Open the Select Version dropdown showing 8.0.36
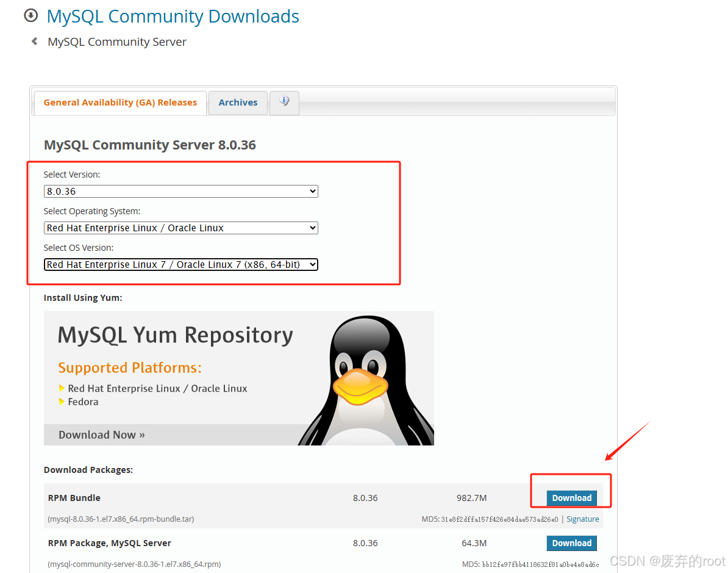Screen dimensions: 728x573 pos(180,192)
